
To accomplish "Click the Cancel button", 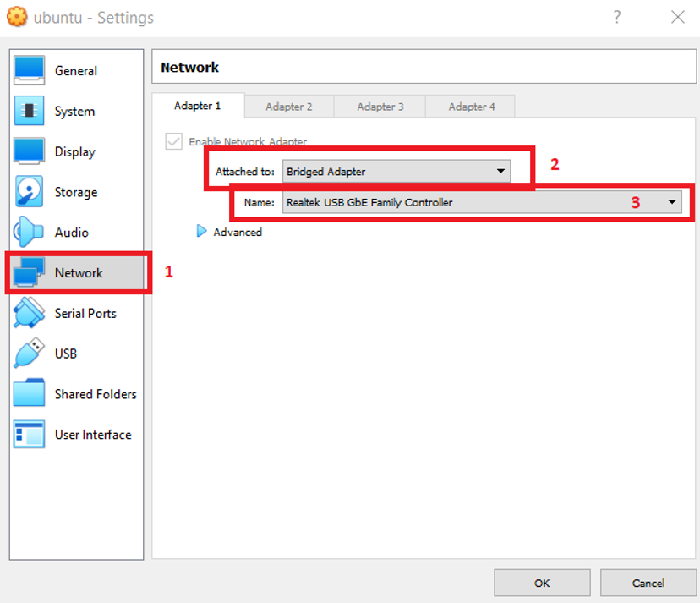I will click(x=648, y=583).
